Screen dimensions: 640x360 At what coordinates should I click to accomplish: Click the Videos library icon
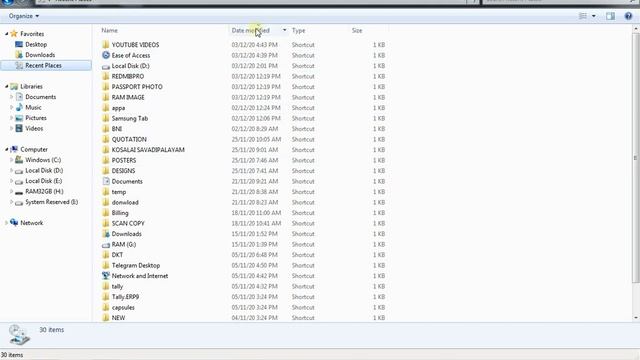click(x=19, y=128)
